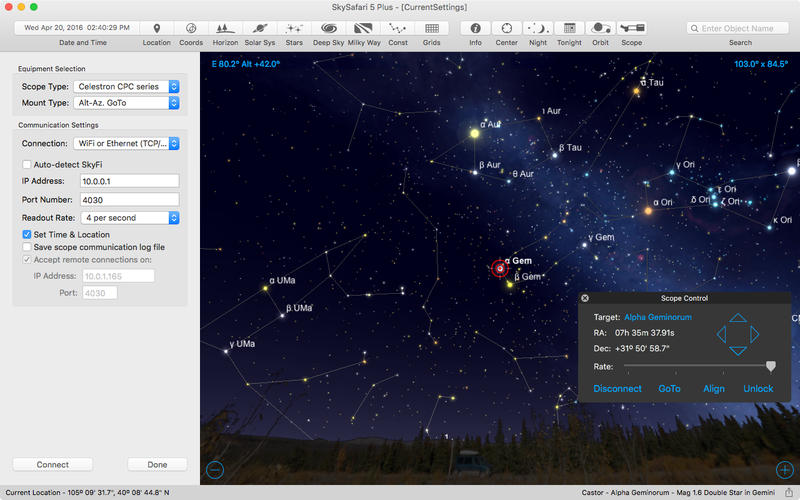Click the 103.0° x 84.5° field-of-view text
Image resolution: width=800 pixels, height=500 pixels.
point(761,64)
